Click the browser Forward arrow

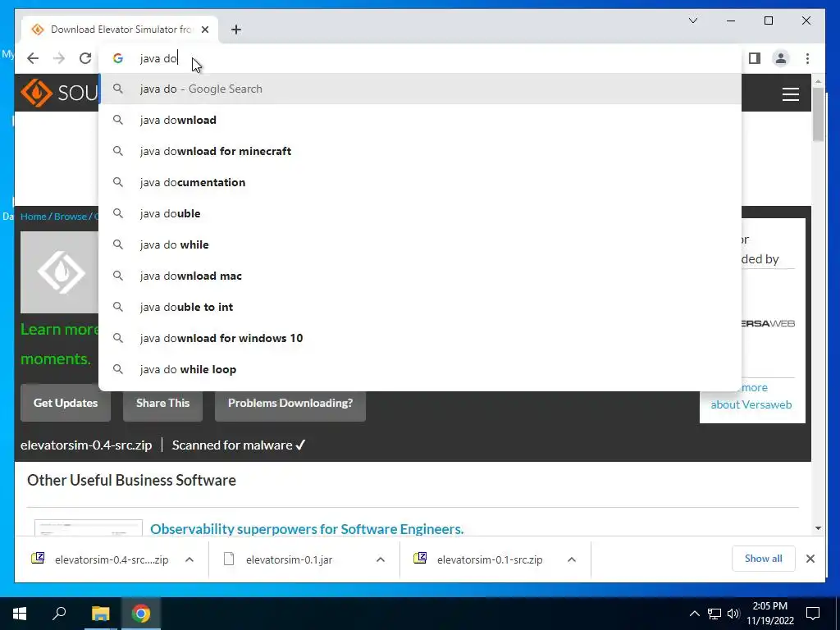point(59,58)
